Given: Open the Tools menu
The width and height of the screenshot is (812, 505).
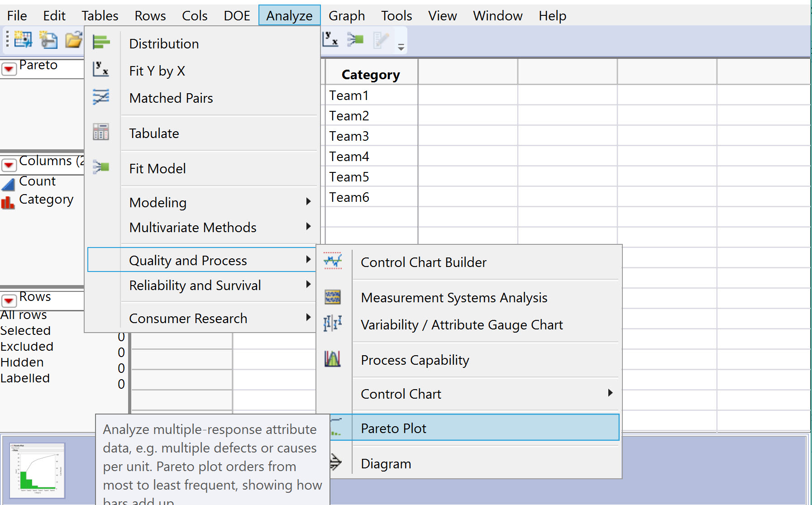Looking at the screenshot, I should (x=396, y=16).
